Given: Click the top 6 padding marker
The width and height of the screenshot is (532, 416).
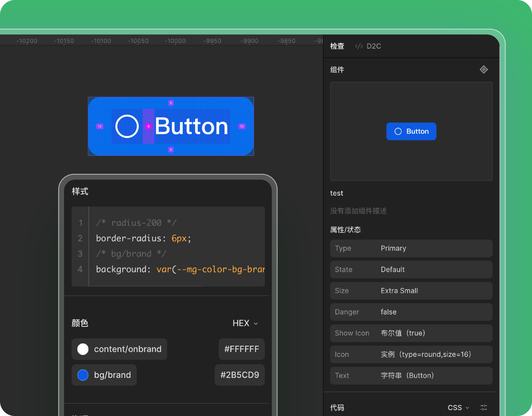Looking at the screenshot, I should pos(171,103).
